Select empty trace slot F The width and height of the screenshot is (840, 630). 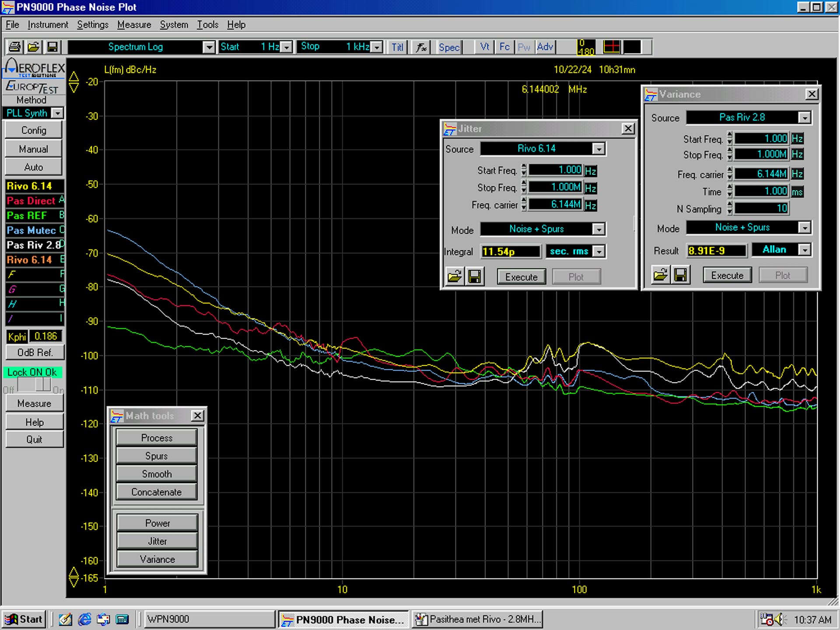(x=35, y=274)
